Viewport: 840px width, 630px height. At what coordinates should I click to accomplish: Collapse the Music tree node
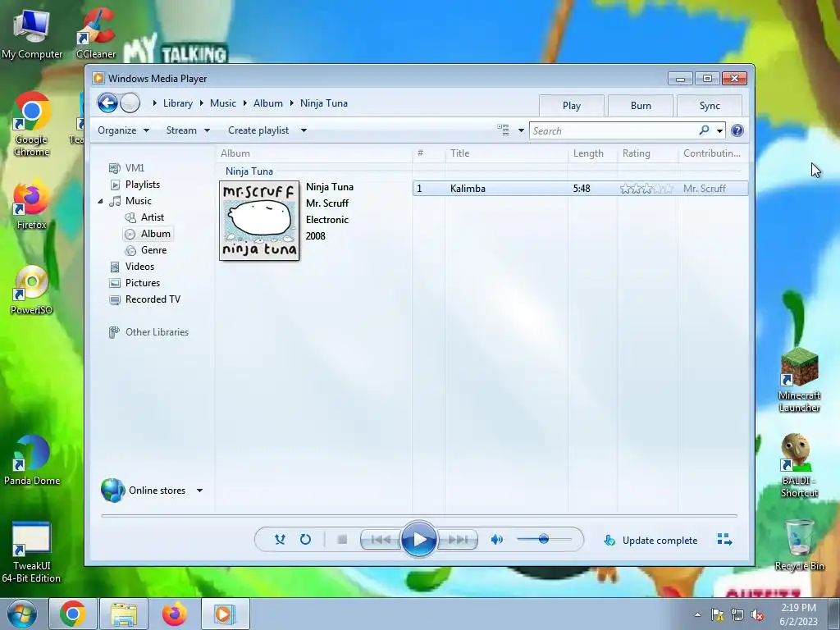100,201
